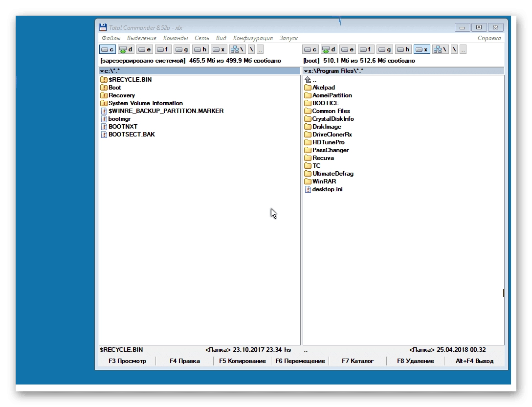The image size is (532, 407).
Task: Click F4 Правка button
Action: click(x=184, y=361)
